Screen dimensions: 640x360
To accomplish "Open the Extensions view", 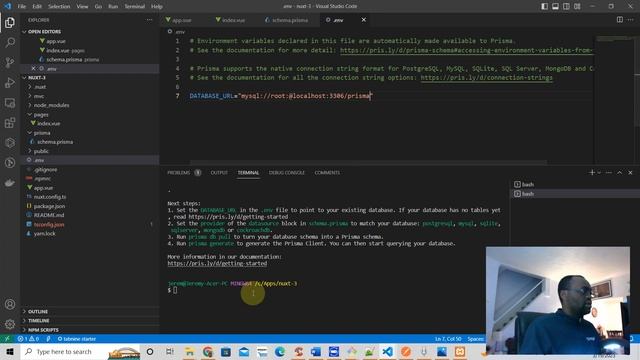I will point(10,122).
